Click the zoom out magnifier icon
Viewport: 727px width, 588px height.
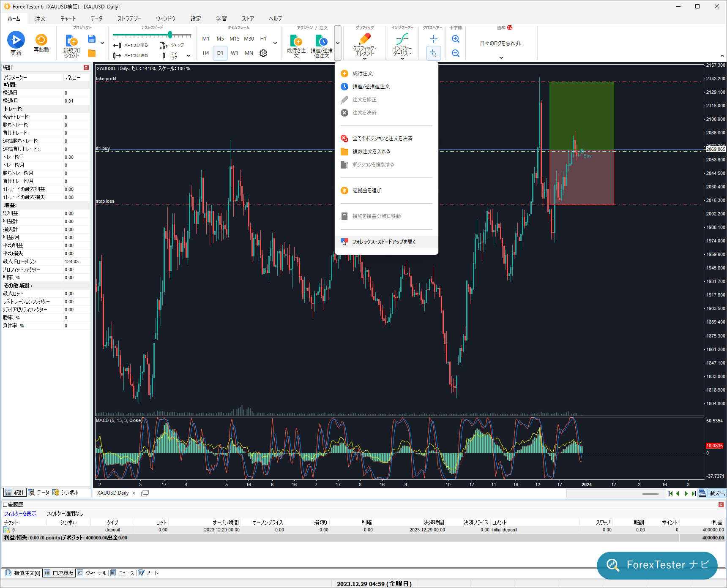pos(456,53)
